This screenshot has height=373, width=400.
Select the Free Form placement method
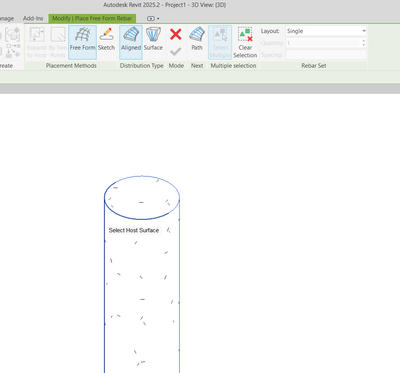tap(82, 42)
